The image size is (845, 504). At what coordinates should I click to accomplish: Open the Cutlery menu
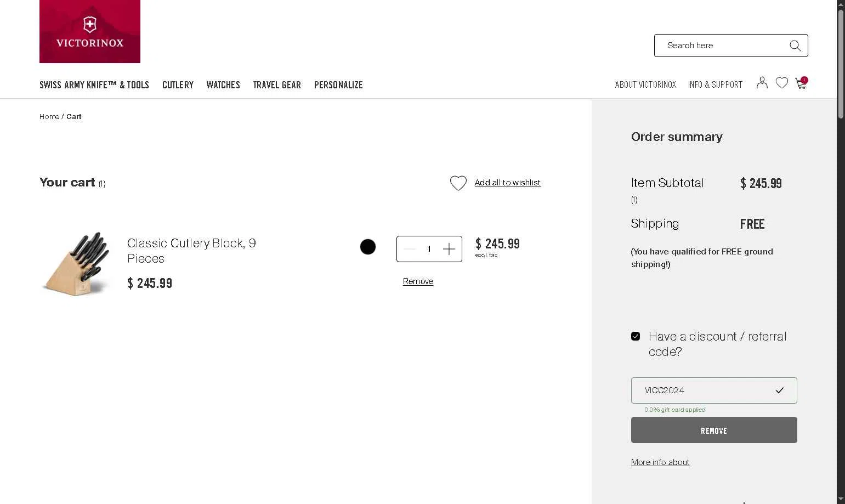tap(178, 85)
